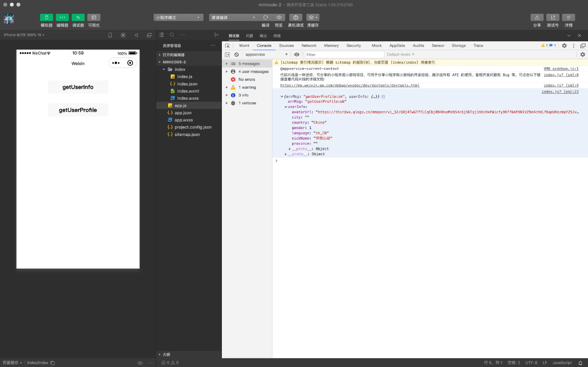Open DevTools more options vertical dots
The height and width of the screenshot is (367, 588).
tap(574, 45)
